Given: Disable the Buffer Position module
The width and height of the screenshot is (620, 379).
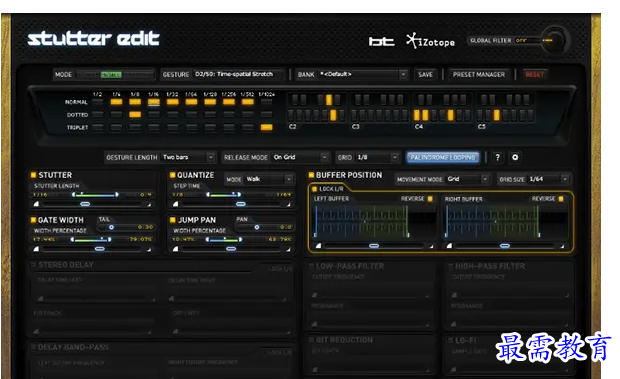Looking at the screenshot, I should pyautogui.click(x=311, y=175).
